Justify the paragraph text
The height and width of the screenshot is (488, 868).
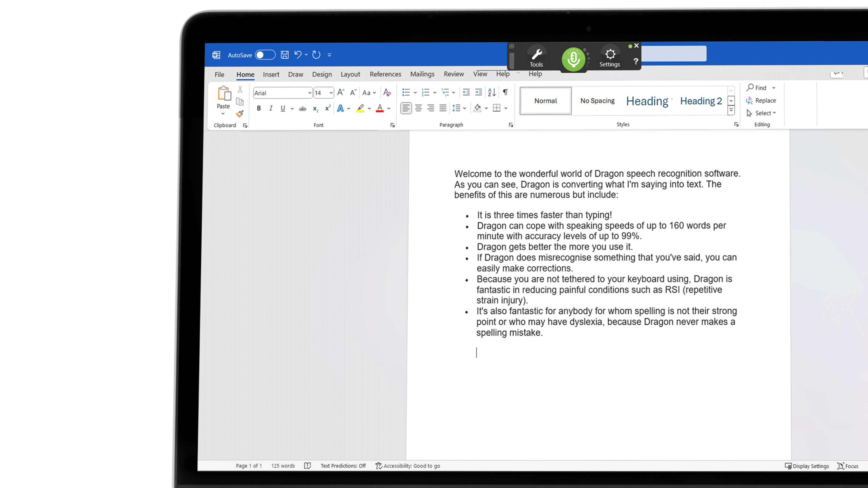[x=443, y=108]
